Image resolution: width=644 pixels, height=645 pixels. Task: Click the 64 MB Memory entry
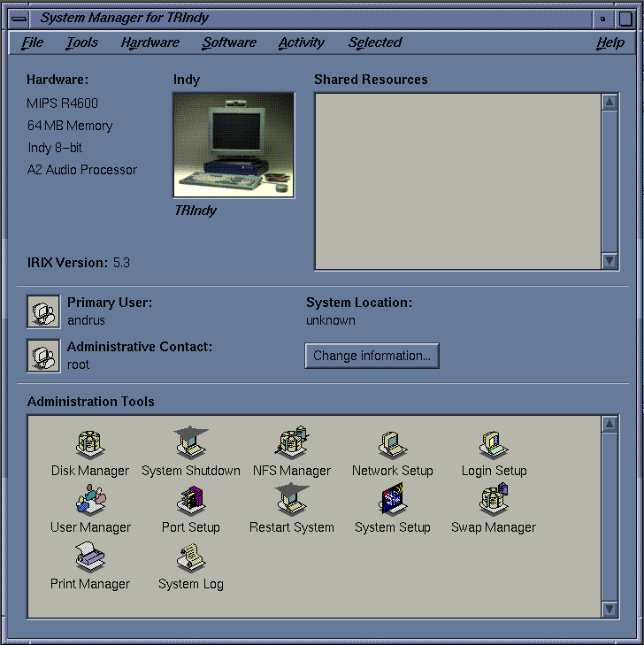(x=70, y=126)
